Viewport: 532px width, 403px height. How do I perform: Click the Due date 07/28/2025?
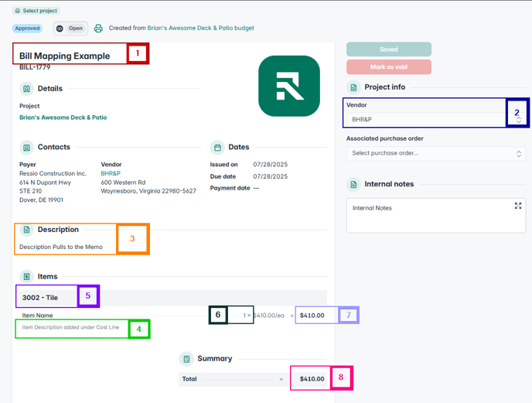[270, 176]
